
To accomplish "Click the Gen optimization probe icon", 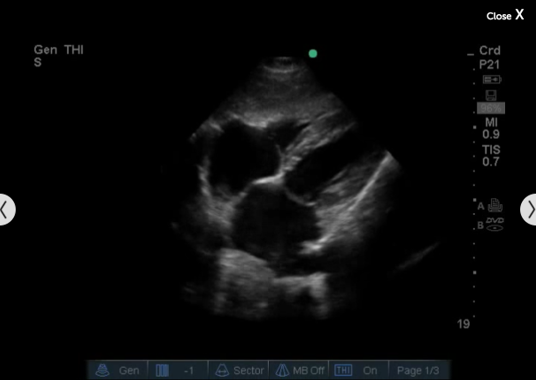I will tap(102, 370).
